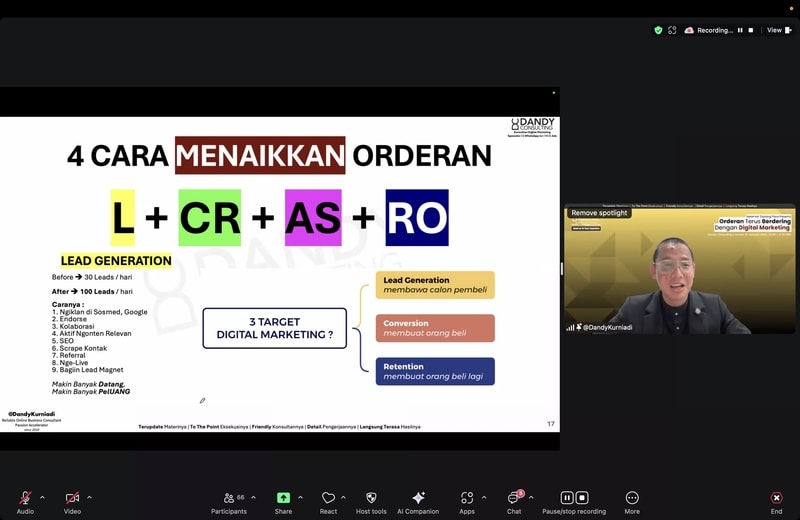This screenshot has width=800, height=520.
Task: Open the View layout menu
Action: click(777, 30)
